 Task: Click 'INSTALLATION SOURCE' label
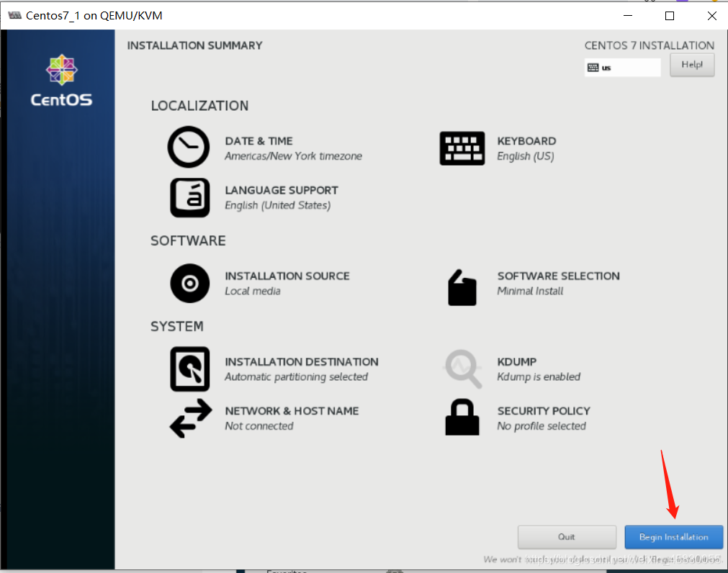[x=287, y=276]
